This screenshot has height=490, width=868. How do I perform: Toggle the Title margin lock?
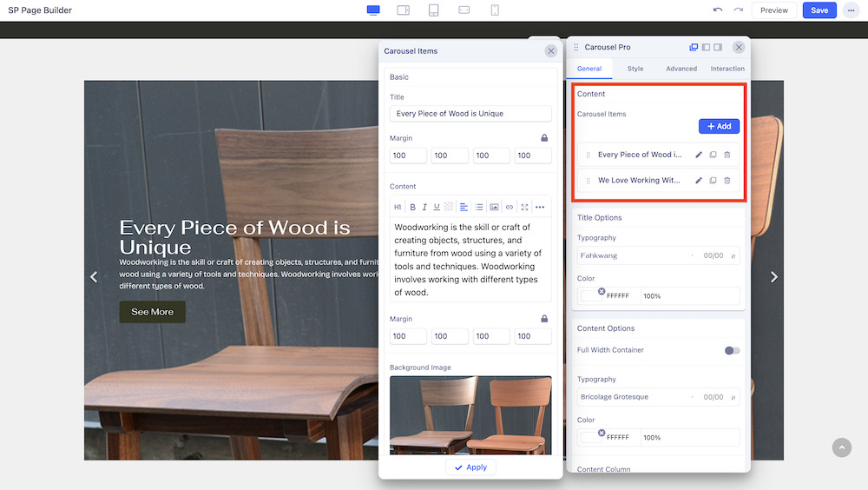(x=544, y=138)
